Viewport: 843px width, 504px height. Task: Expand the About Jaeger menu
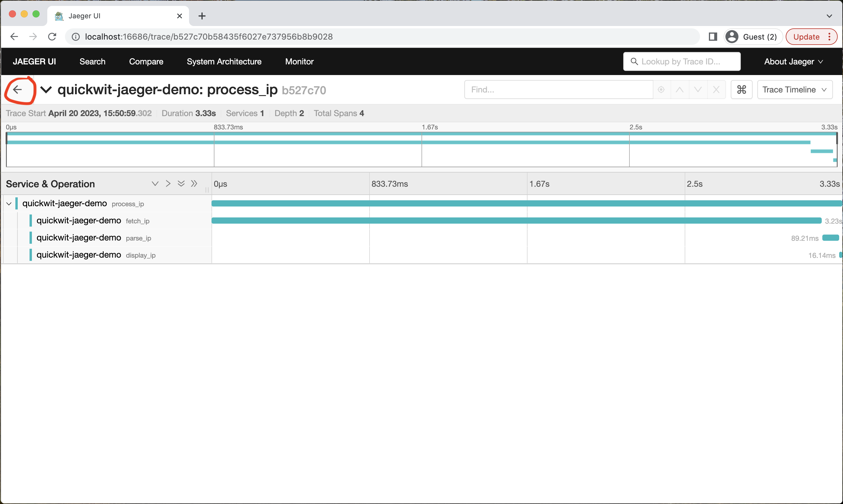point(793,61)
